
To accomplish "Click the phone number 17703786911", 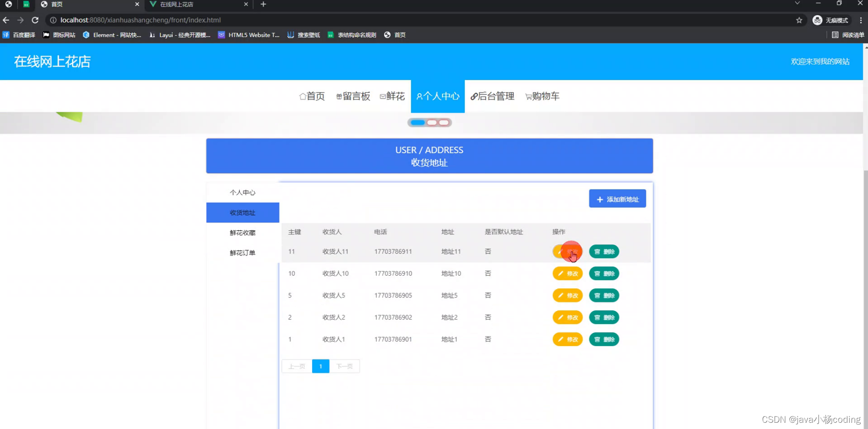I will point(393,252).
